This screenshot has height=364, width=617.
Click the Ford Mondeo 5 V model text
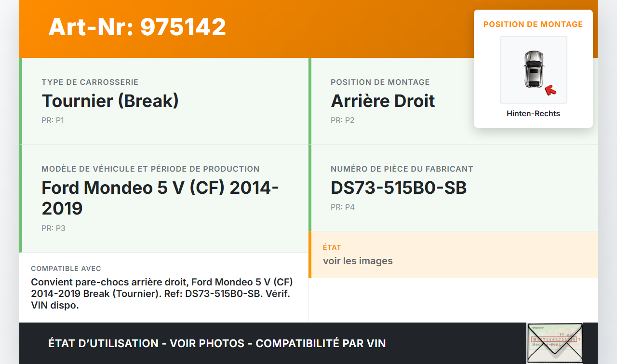(x=160, y=198)
